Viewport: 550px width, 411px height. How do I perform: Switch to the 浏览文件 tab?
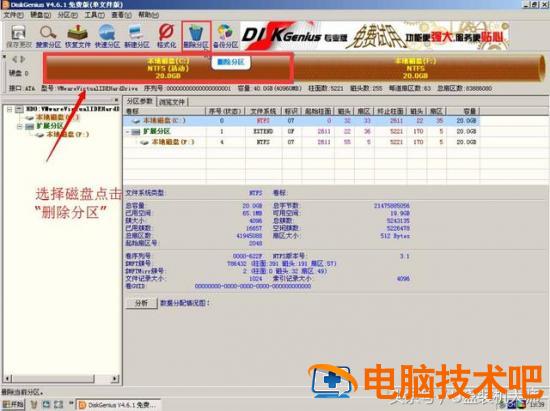pyautogui.click(x=172, y=102)
